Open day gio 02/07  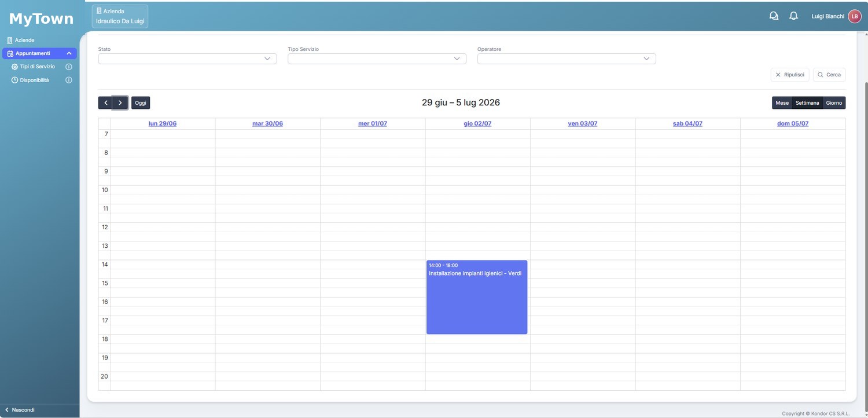[477, 123]
